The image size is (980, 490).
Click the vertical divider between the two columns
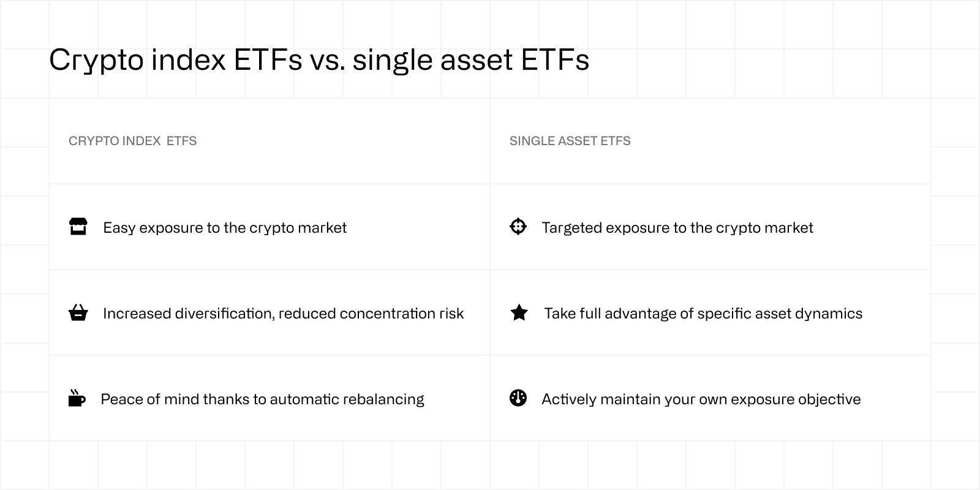coord(490,269)
